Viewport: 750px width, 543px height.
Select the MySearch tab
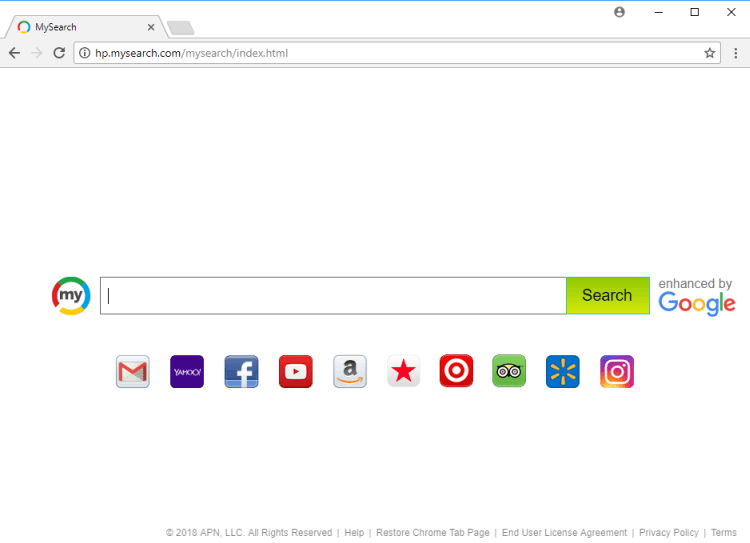point(86,27)
